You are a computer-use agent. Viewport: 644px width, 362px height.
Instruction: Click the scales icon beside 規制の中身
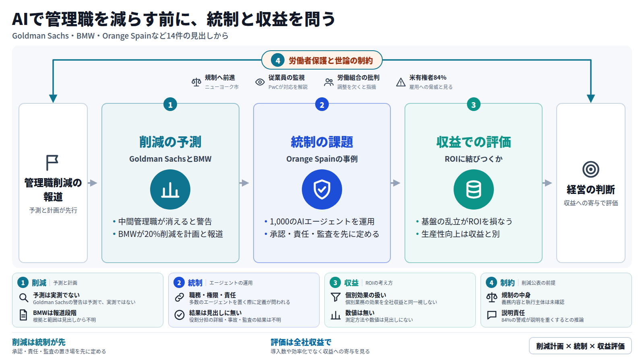pos(492,298)
